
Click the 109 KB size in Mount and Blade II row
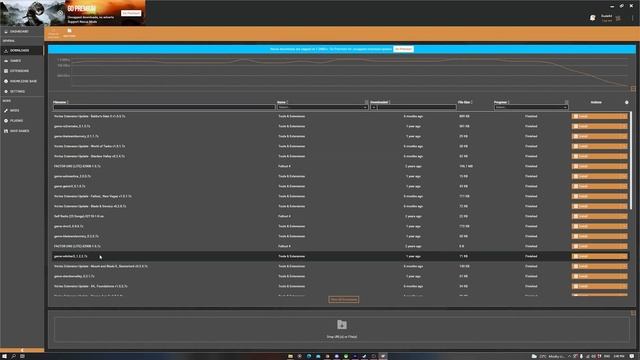(x=464, y=266)
